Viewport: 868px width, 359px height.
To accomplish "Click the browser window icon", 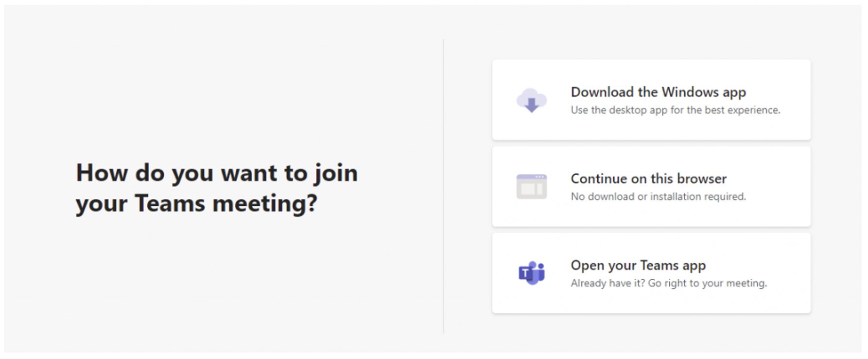I will pyautogui.click(x=531, y=186).
